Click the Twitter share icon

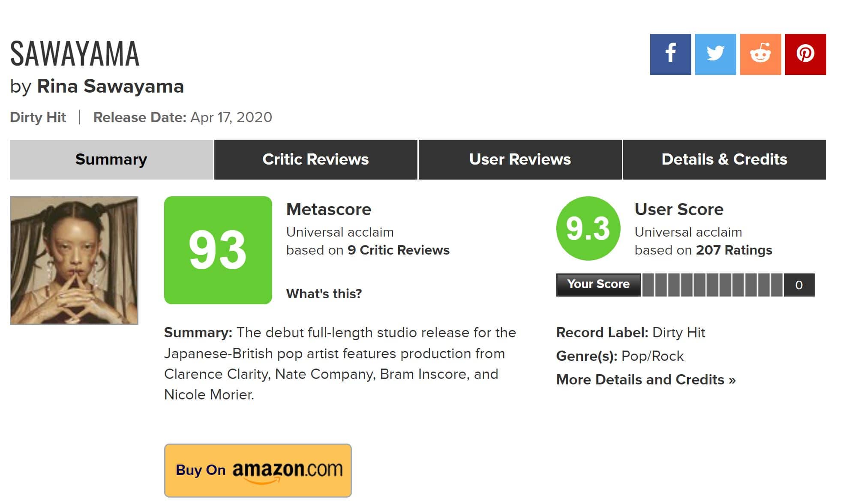tap(715, 54)
